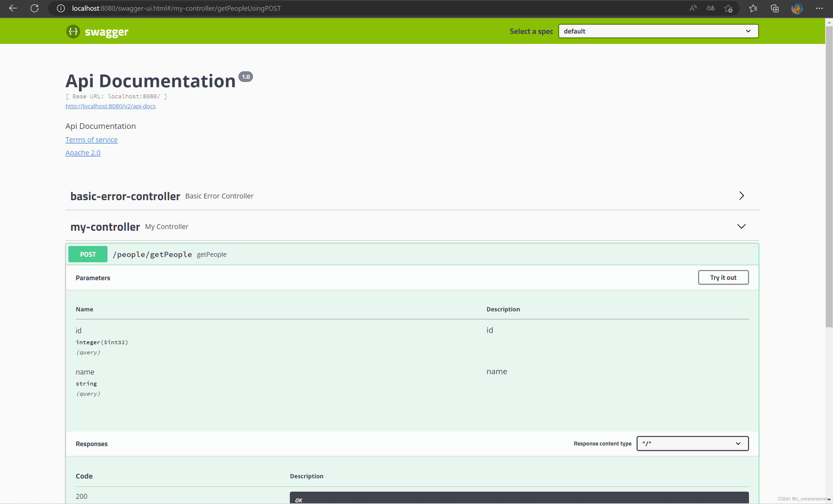Open the Select a spec dropdown
The height and width of the screenshot is (504, 833).
pyautogui.click(x=658, y=31)
